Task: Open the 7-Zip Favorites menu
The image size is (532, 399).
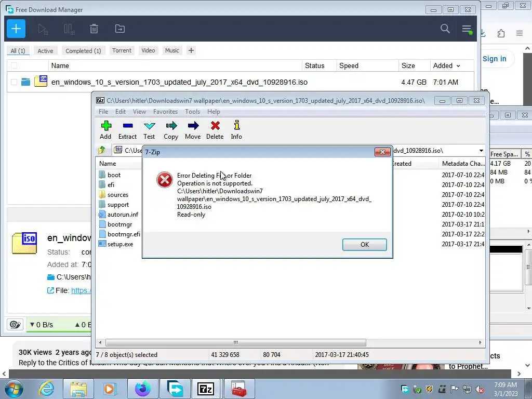Action: (166, 112)
